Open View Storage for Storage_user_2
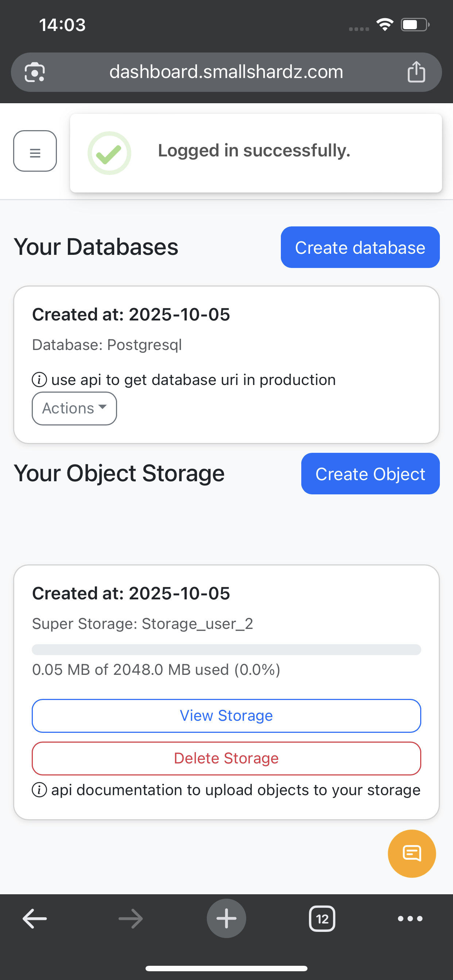 (226, 716)
